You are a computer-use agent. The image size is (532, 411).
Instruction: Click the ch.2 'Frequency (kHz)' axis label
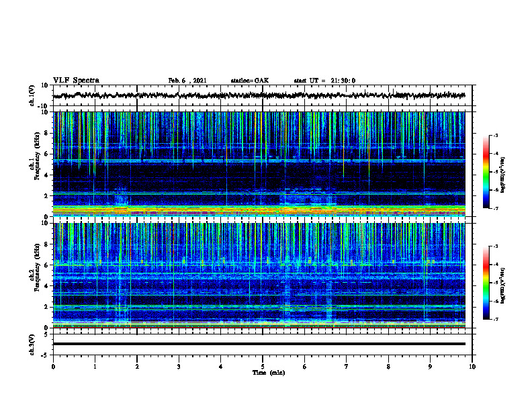(37, 267)
